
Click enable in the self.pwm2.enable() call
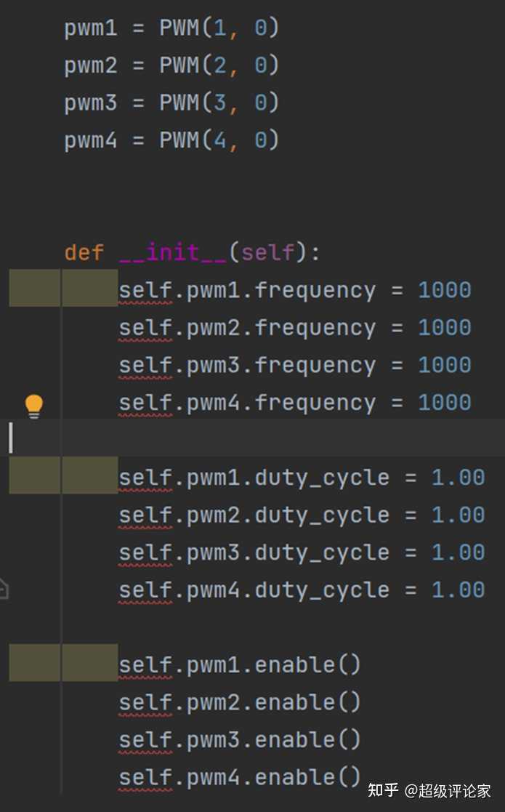coord(294,702)
